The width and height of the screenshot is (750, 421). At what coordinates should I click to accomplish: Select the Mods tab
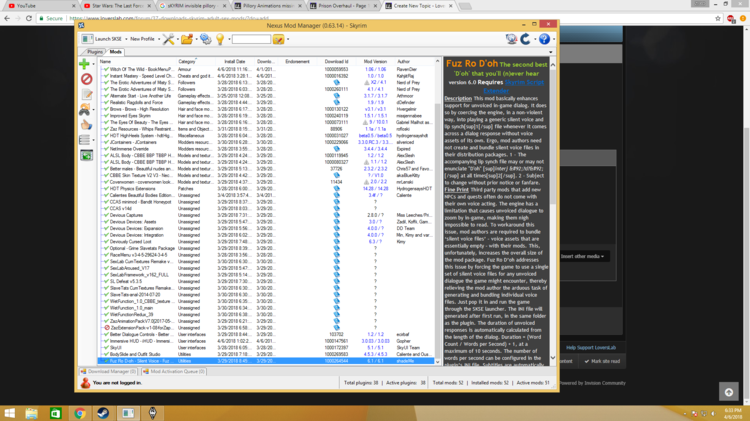pyautogui.click(x=115, y=52)
